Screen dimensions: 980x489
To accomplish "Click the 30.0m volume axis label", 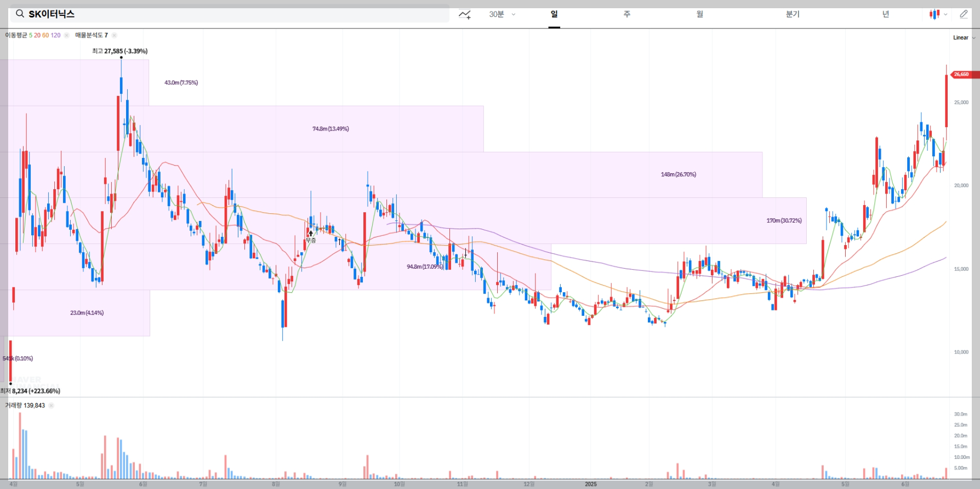I will (961, 414).
